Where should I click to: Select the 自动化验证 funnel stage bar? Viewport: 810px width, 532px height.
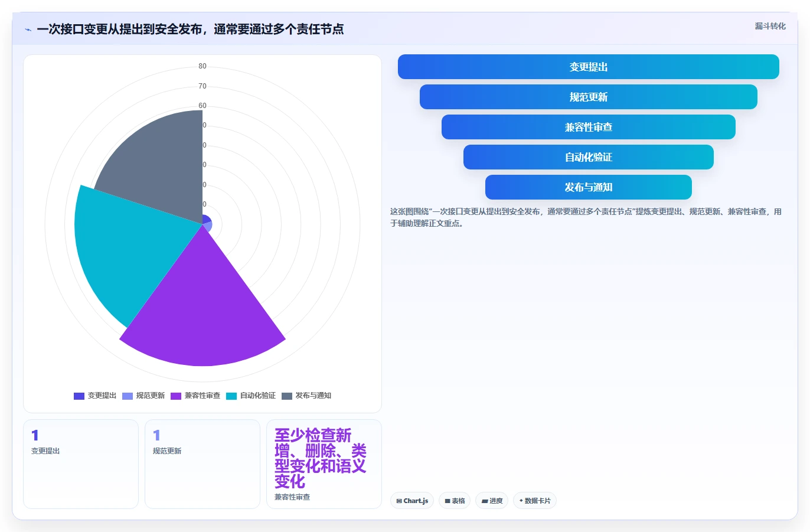589,157
